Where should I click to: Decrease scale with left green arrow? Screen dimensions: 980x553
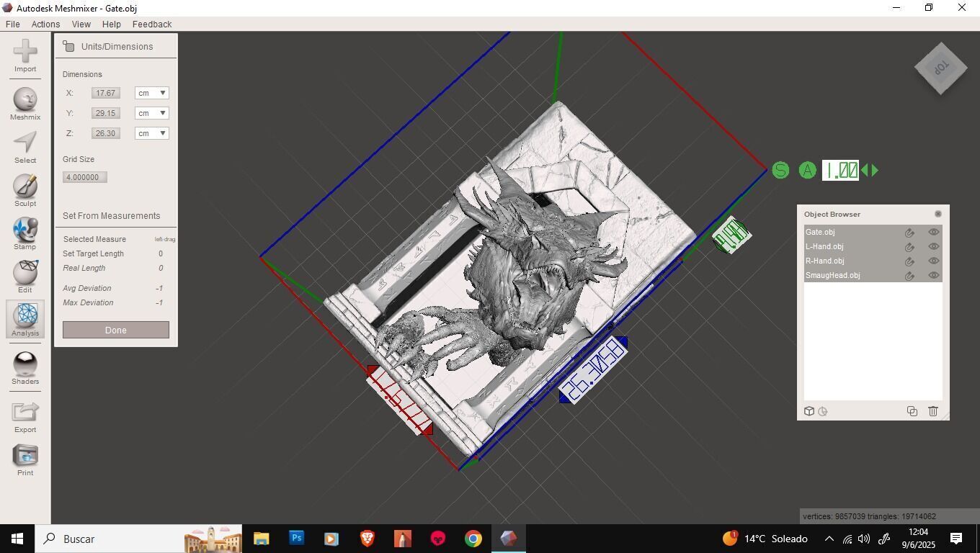865,171
